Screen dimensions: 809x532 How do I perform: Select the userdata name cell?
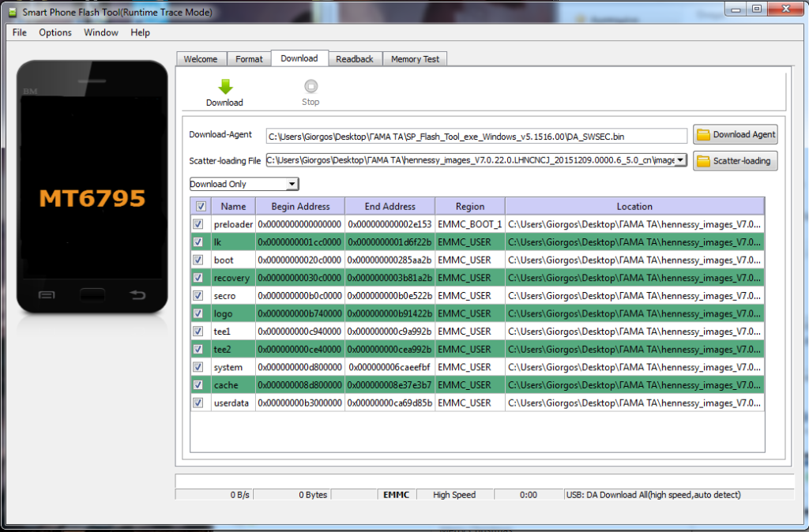[233, 403]
